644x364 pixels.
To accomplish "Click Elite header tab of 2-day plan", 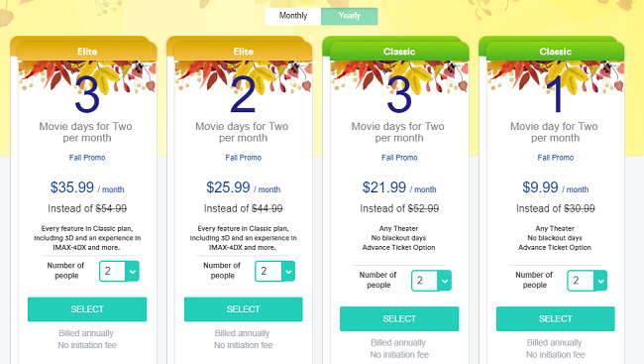I will [x=243, y=52].
